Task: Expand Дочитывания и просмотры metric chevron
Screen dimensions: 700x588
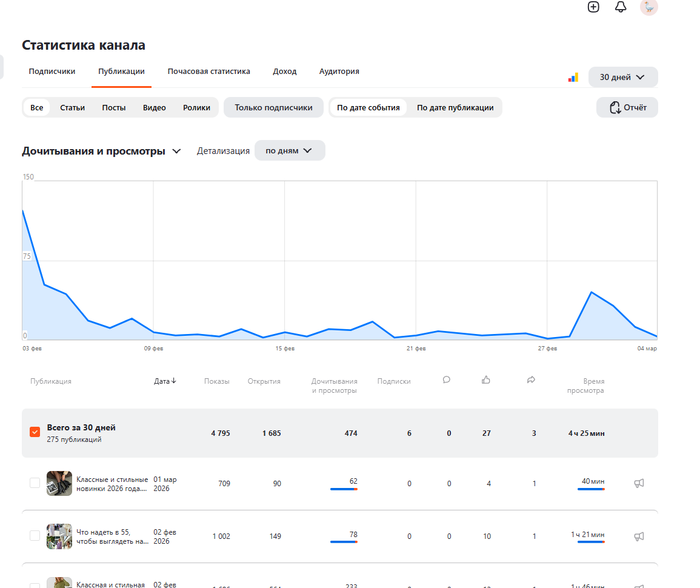Action: [176, 151]
